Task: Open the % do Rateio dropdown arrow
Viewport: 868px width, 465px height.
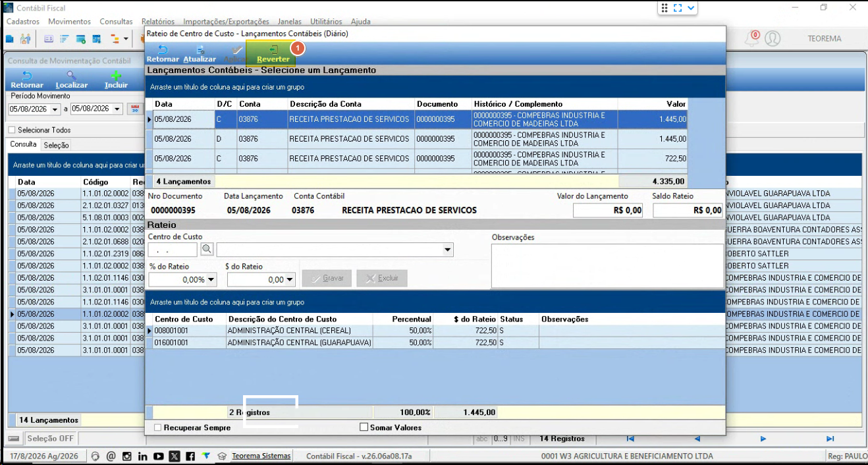Action: coord(211,279)
